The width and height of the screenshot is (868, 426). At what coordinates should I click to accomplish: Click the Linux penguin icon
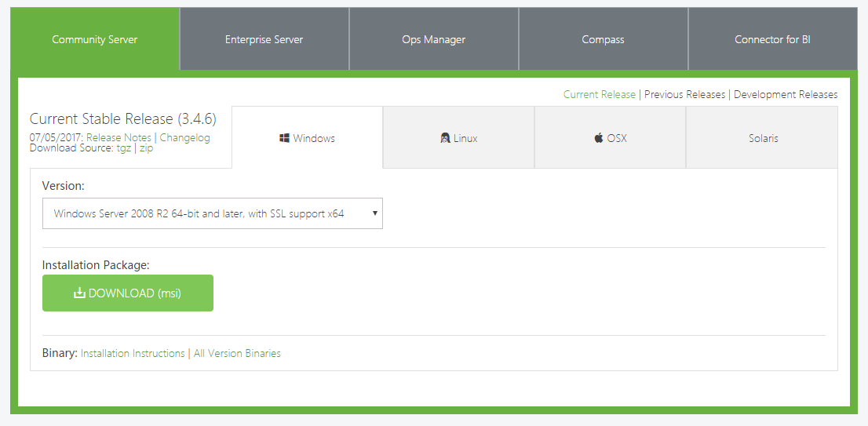(445, 138)
